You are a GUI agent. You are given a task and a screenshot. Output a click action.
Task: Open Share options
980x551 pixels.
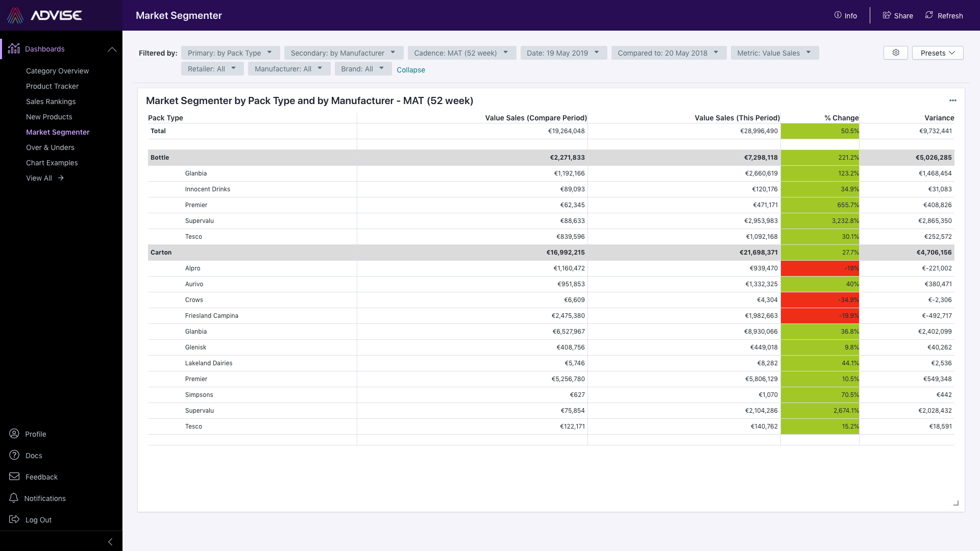tap(897, 15)
